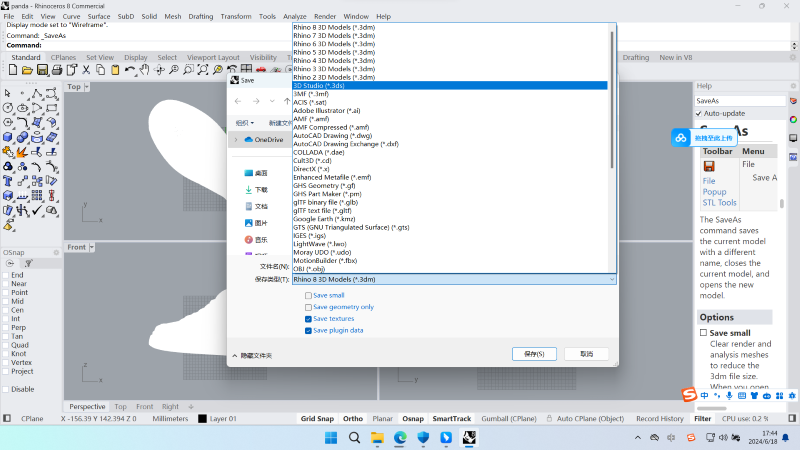The width and height of the screenshot is (800, 450).
Task: Select the blue Box solid tool
Action: (x=8, y=137)
